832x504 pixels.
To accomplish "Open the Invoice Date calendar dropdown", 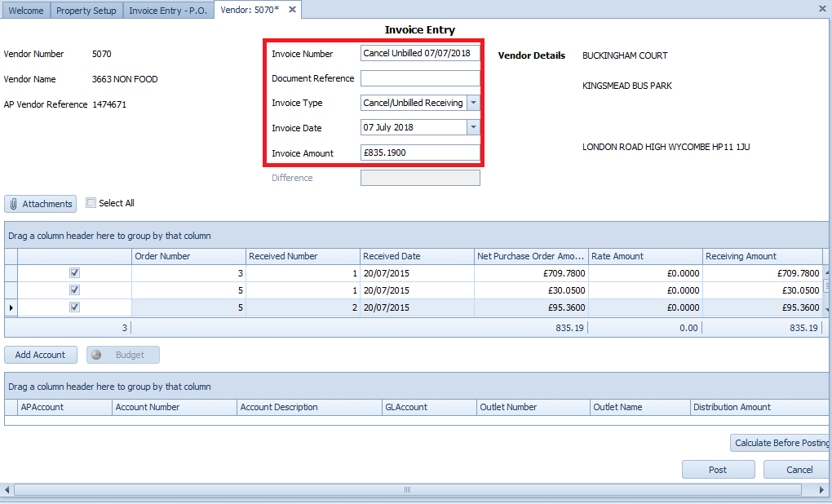I will point(473,127).
